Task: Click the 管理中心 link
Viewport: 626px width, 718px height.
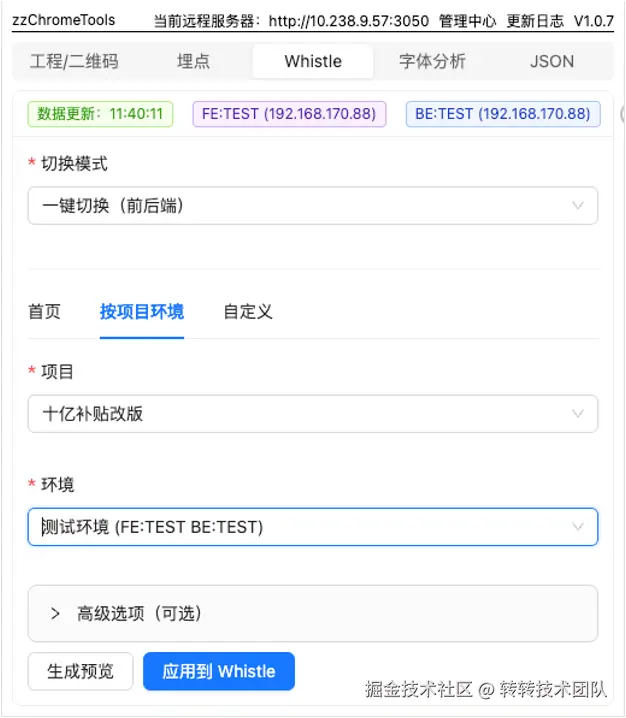Action: tap(467, 20)
